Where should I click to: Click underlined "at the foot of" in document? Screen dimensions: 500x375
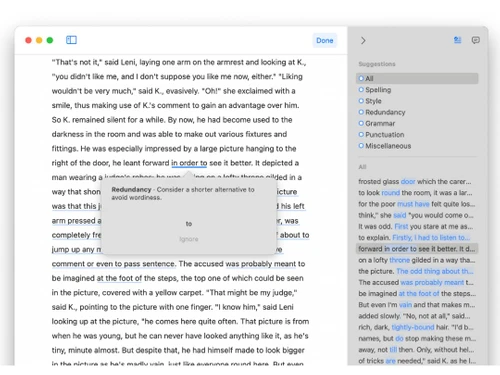coord(119,278)
